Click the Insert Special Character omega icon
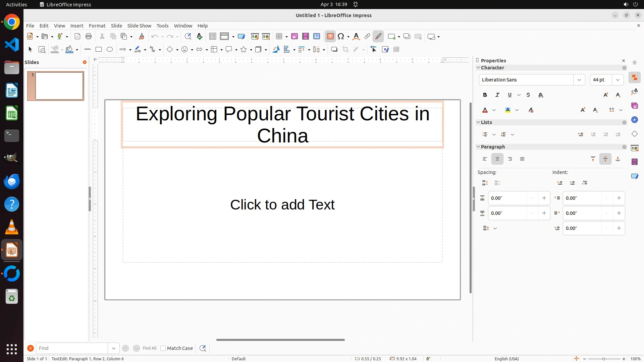The width and height of the screenshot is (644, 362). (x=341, y=37)
